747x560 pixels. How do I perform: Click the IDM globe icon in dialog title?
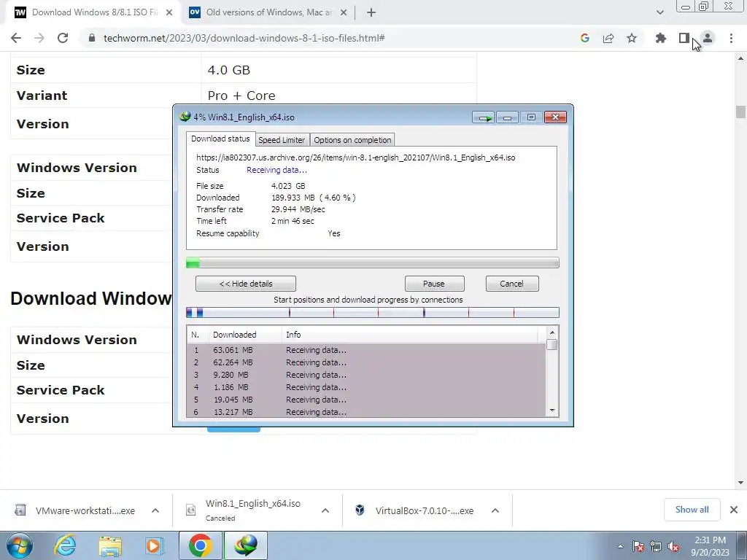tap(185, 117)
